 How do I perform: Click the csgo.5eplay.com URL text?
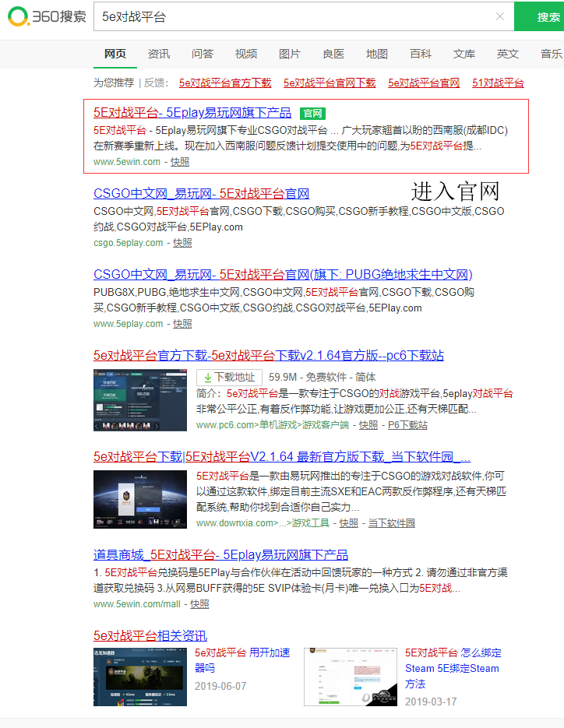click(129, 242)
